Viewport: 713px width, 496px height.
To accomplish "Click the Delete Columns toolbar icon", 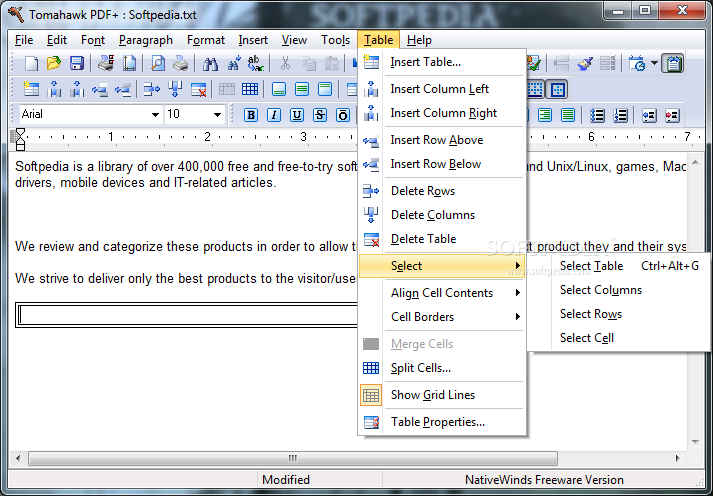I will click(x=175, y=89).
